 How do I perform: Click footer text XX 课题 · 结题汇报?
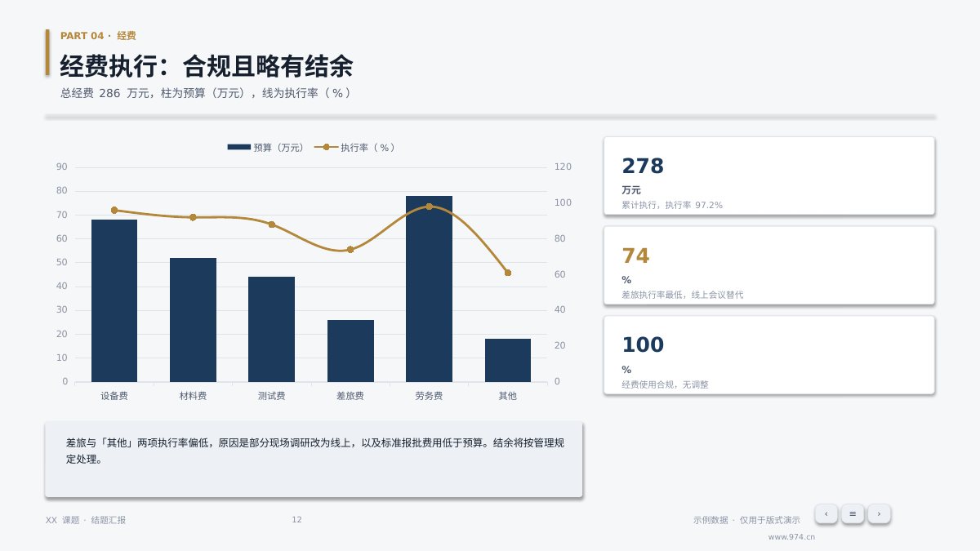(86, 520)
